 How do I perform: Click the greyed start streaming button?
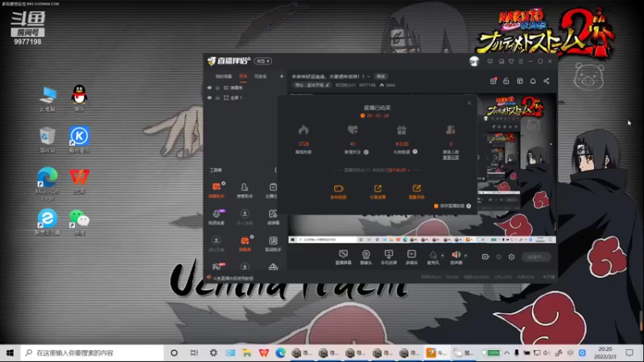(x=536, y=257)
